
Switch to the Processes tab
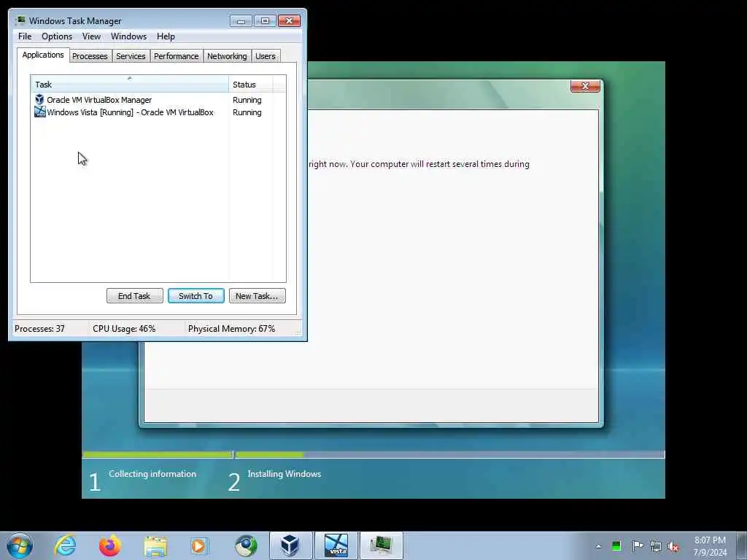90,56
